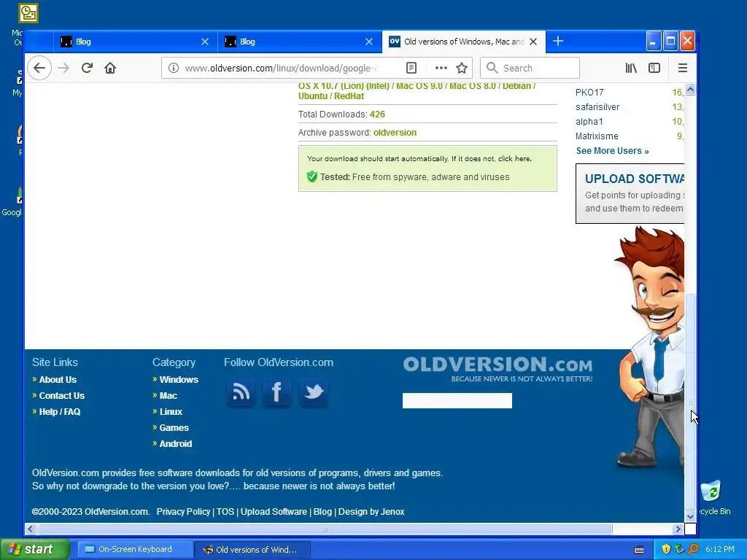Click user PKO17 in the list
The height and width of the screenshot is (560, 747).
pos(589,93)
